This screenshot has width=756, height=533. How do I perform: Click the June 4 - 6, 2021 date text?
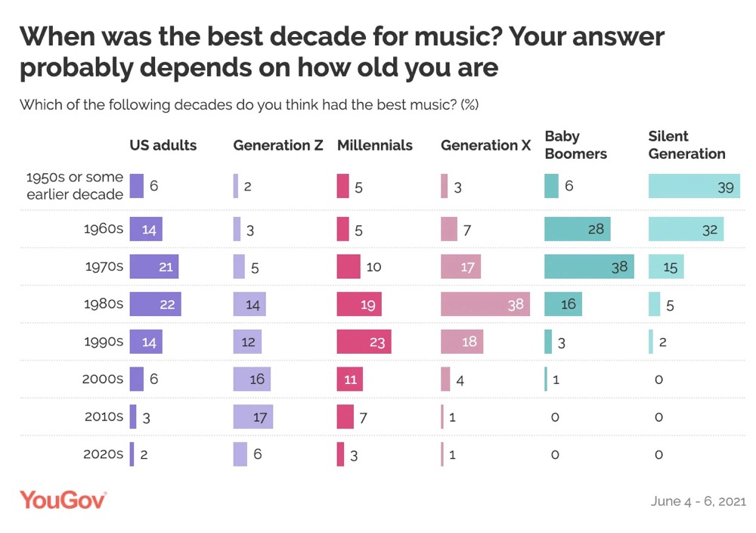(698, 501)
